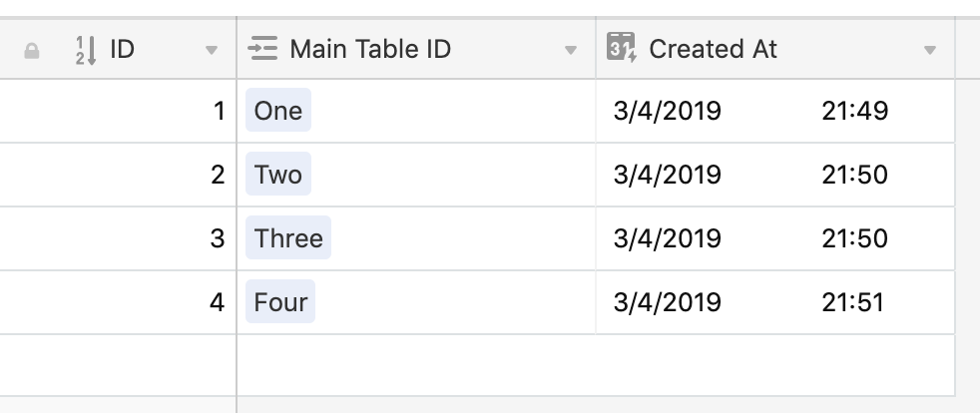Click the linked-record icon beside Main Table ID
This screenshot has height=413, width=980.
tap(262, 49)
